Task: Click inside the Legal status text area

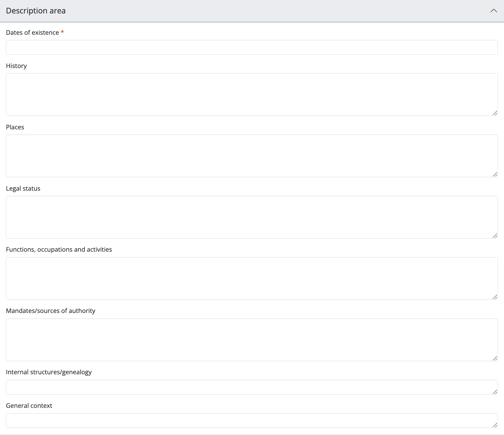Action: tap(252, 217)
